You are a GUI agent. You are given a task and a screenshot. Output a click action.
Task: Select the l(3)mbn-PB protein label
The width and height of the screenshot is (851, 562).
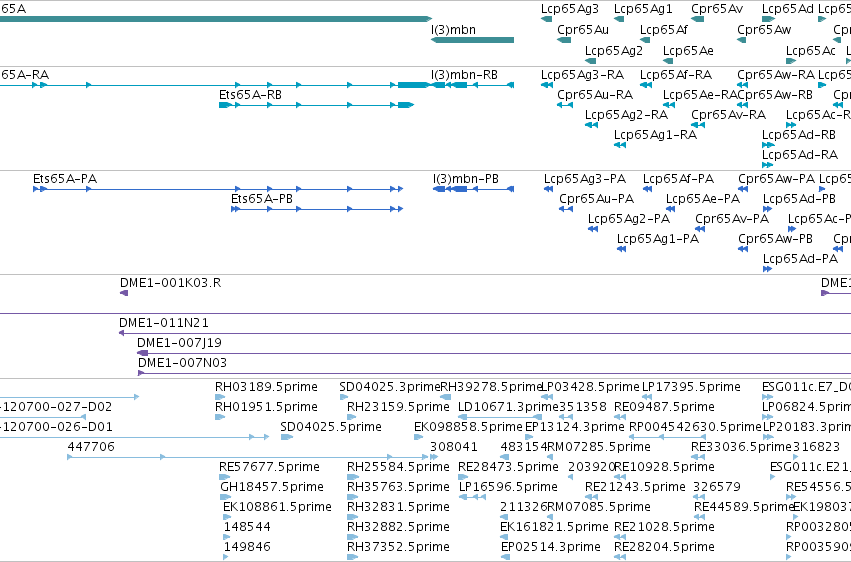(x=466, y=179)
